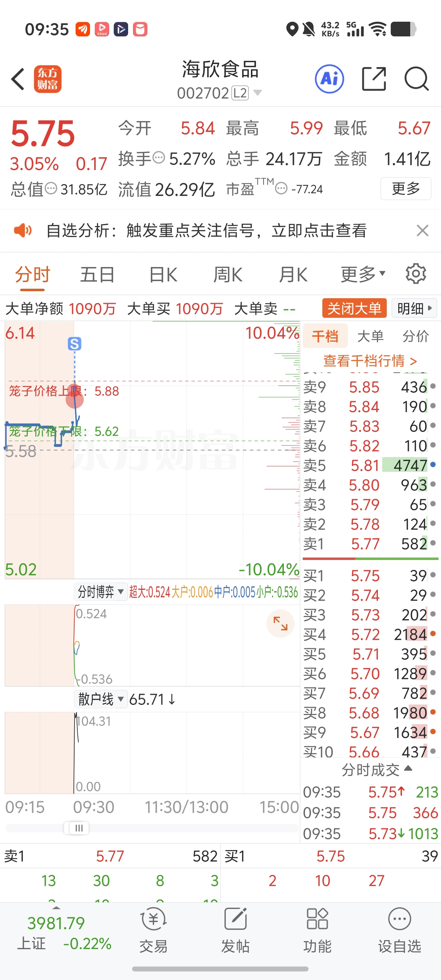This screenshot has height=980, width=441.
Task: Tap the 大单净额 1090万 value
Action: (92, 309)
